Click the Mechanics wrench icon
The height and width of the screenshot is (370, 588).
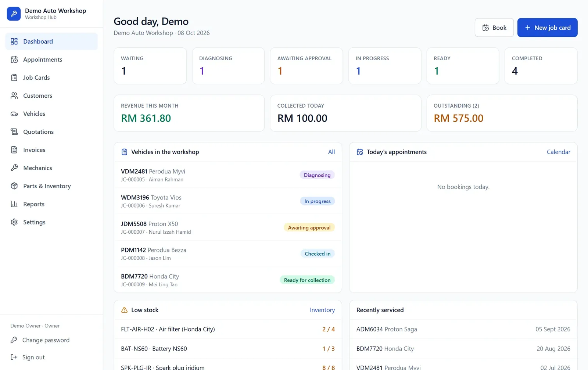(x=14, y=168)
